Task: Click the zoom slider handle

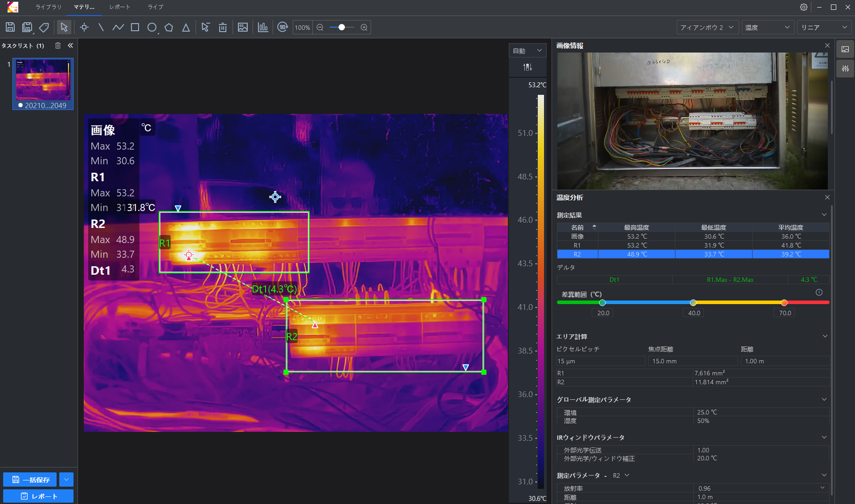Action: 342,28
